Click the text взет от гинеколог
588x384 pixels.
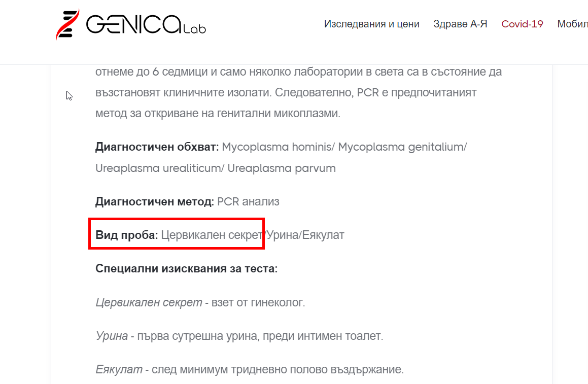[x=258, y=303]
